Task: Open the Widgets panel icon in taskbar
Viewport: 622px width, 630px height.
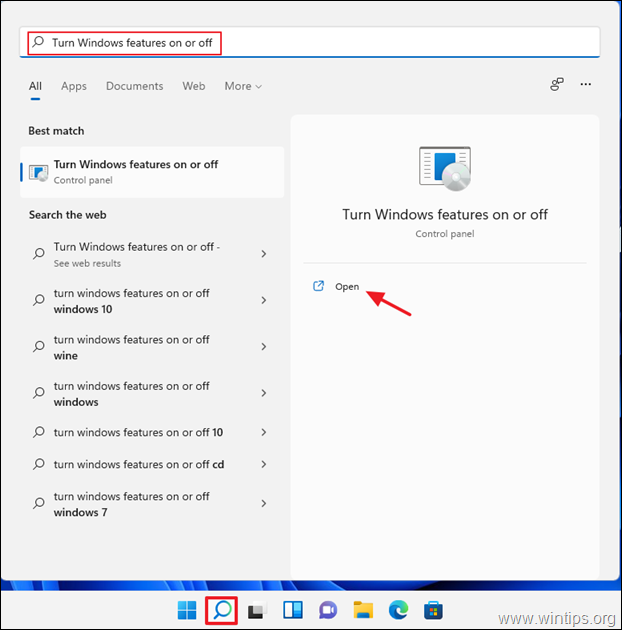Action: (293, 610)
